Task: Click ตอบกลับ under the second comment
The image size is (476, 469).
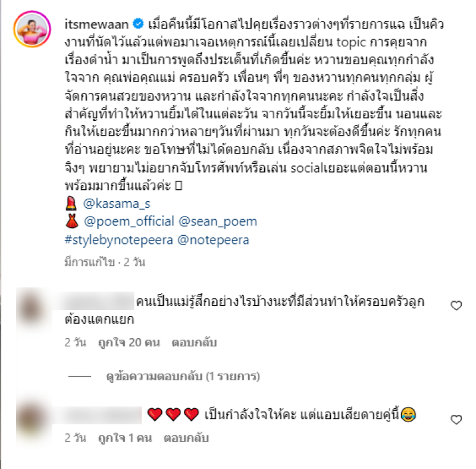Action: pos(186,438)
